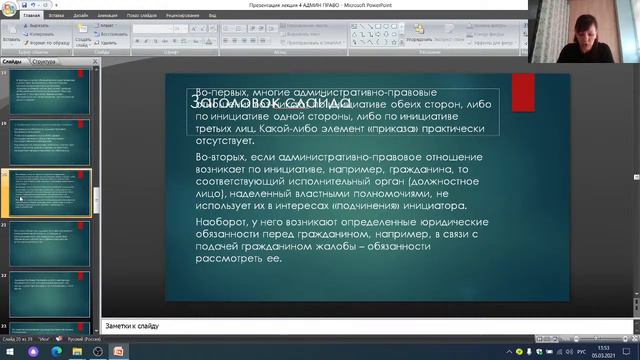The width and height of the screenshot is (640, 360).
Task: Copy selection with Копировать
Action: click(x=38, y=34)
